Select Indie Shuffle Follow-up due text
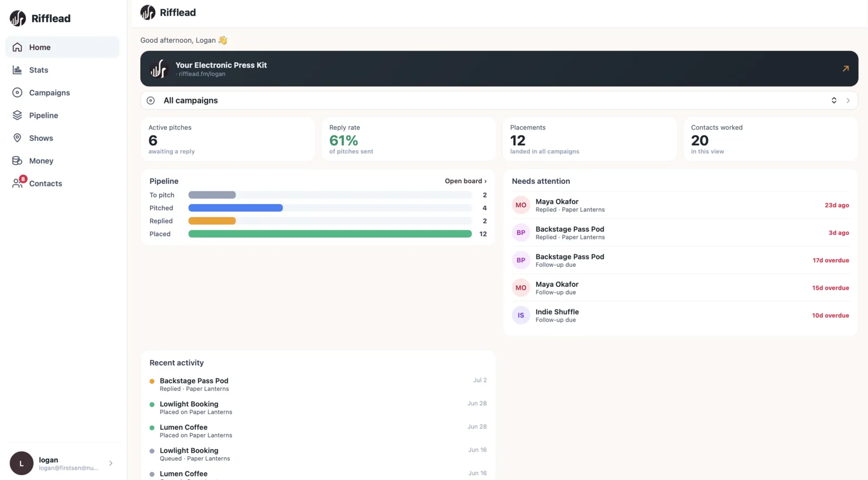This screenshot has width=868, height=480. (x=557, y=315)
